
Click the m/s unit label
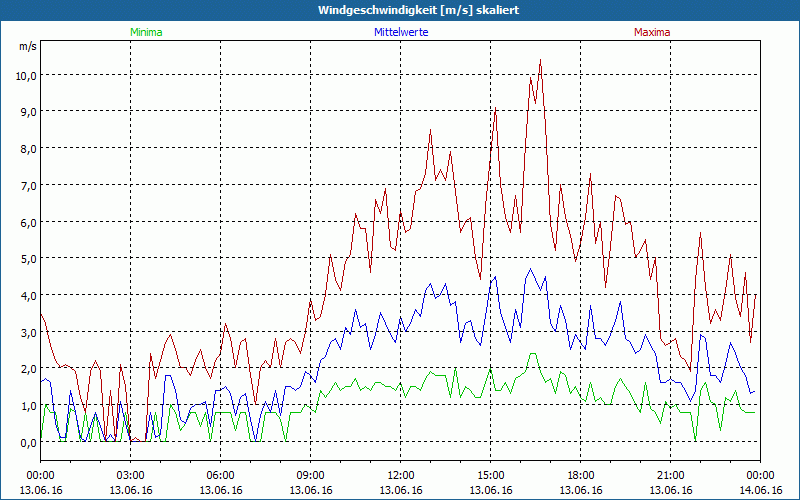tap(28, 46)
